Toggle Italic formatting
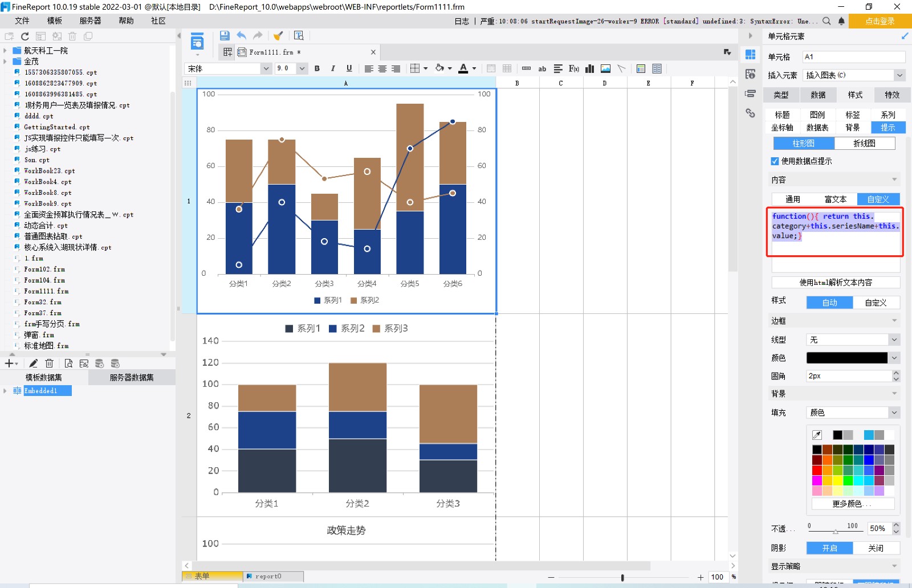The width and height of the screenshot is (912, 588). (x=333, y=68)
